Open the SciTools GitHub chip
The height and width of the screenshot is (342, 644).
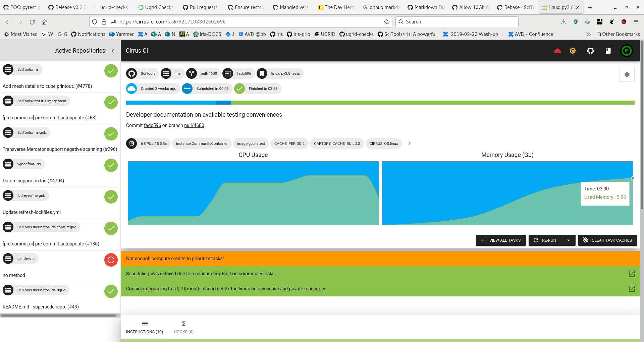(x=143, y=73)
